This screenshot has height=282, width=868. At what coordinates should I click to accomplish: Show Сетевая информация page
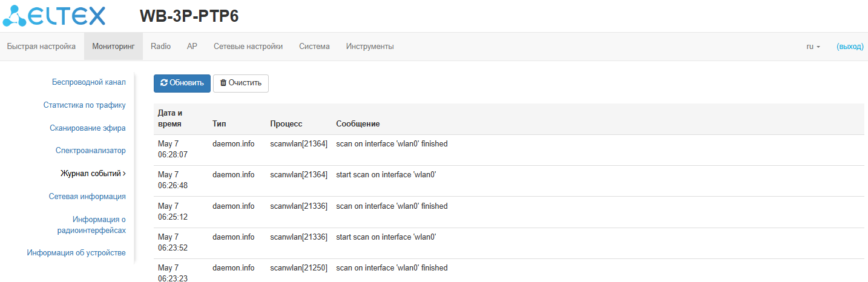point(87,197)
